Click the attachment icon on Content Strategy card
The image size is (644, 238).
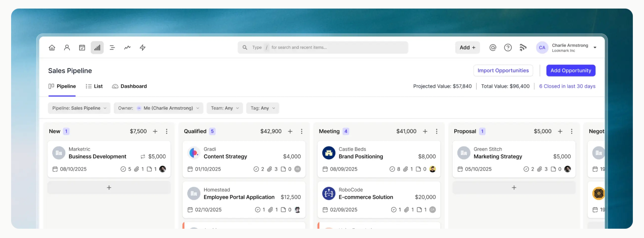270,169
